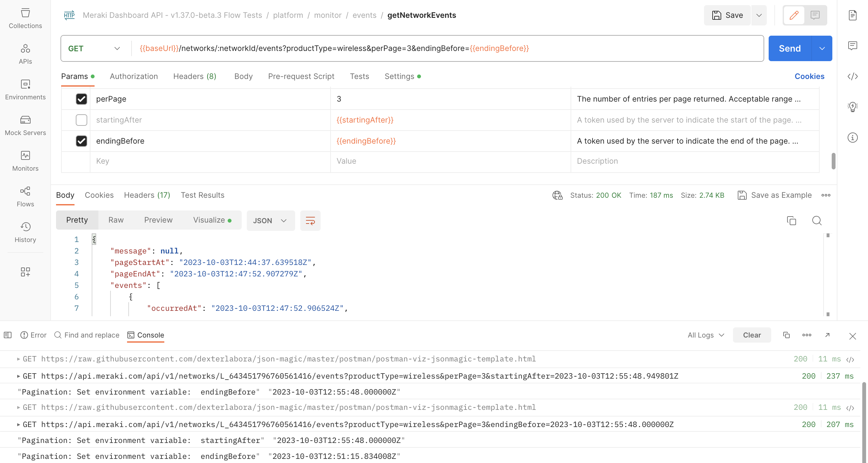
Task: Copy the response body using the copy icon
Action: point(791,221)
